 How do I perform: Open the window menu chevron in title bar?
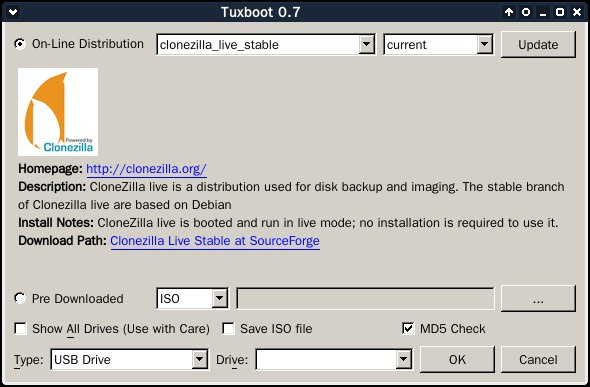click(x=13, y=12)
